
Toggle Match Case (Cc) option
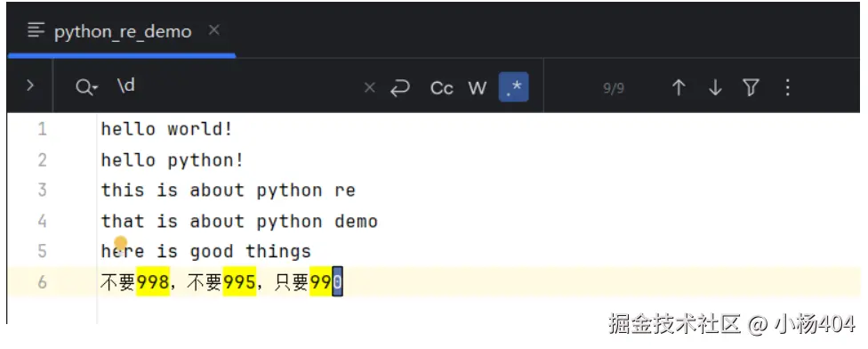[441, 87]
